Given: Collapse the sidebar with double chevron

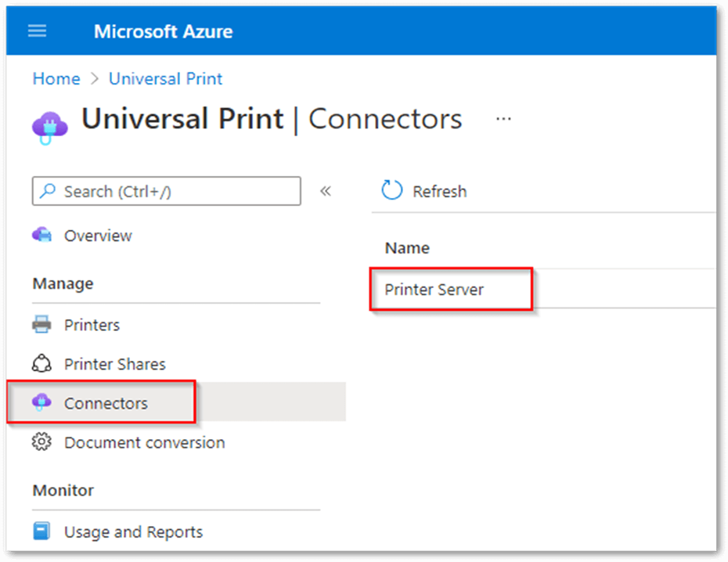Looking at the screenshot, I should coord(326,191).
